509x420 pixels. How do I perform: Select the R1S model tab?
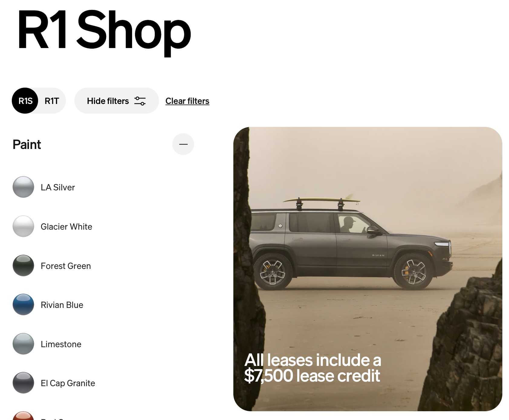pos(25,101)
